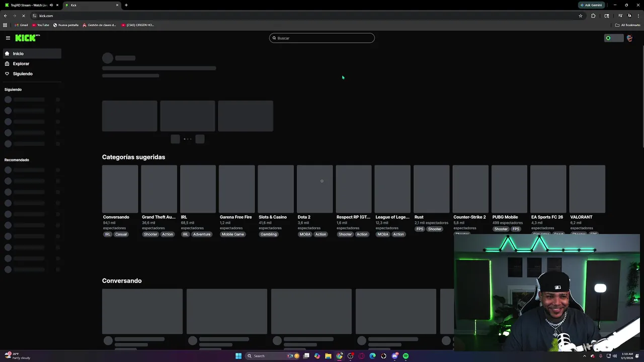Open the ORIGEN HO... bookmark
644x362 pixels.
[x=138, y=25]
